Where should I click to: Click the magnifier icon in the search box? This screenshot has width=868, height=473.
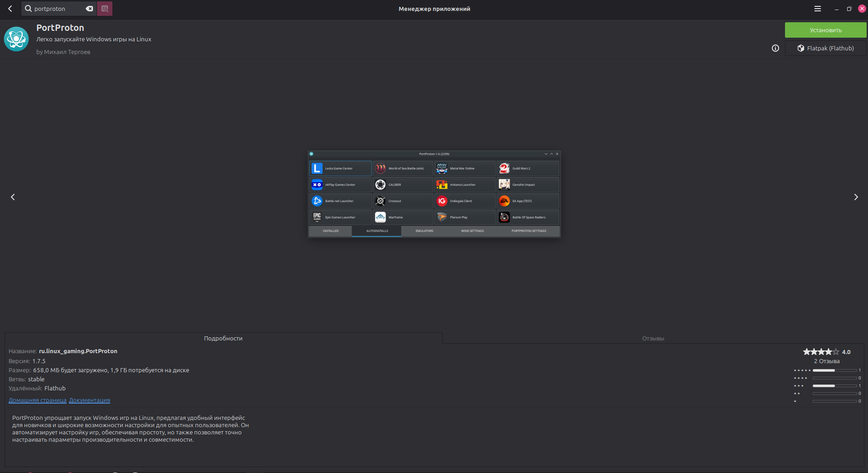pos(28,9)
